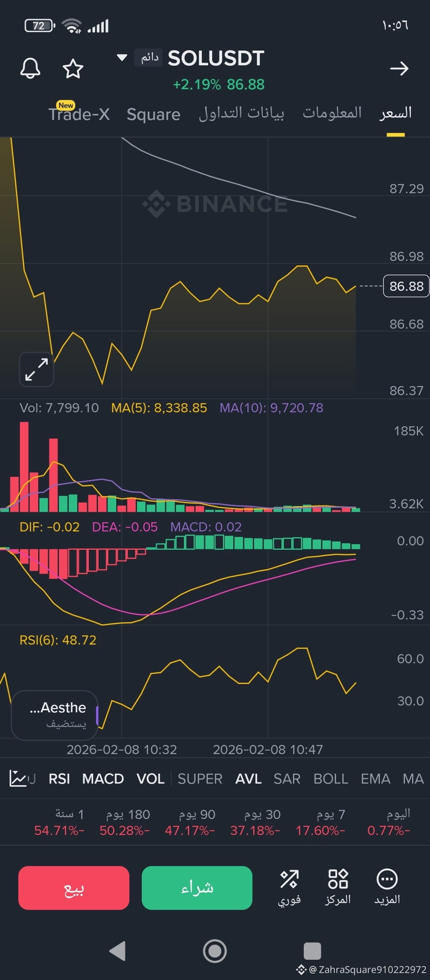Open price alert bell icon
The width and height of the screenshot is (430, 980).
30,68
